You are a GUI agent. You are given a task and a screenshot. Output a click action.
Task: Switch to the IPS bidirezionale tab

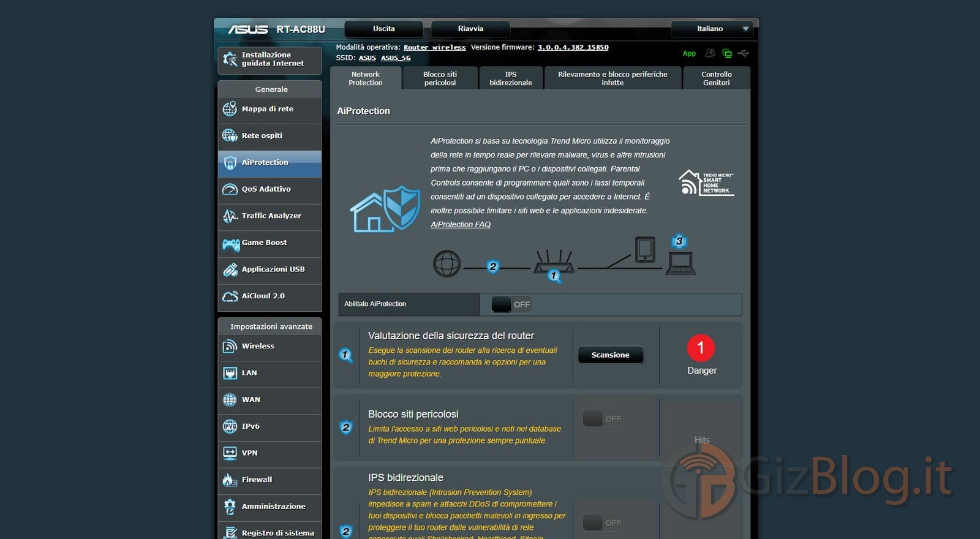(511, 78)
